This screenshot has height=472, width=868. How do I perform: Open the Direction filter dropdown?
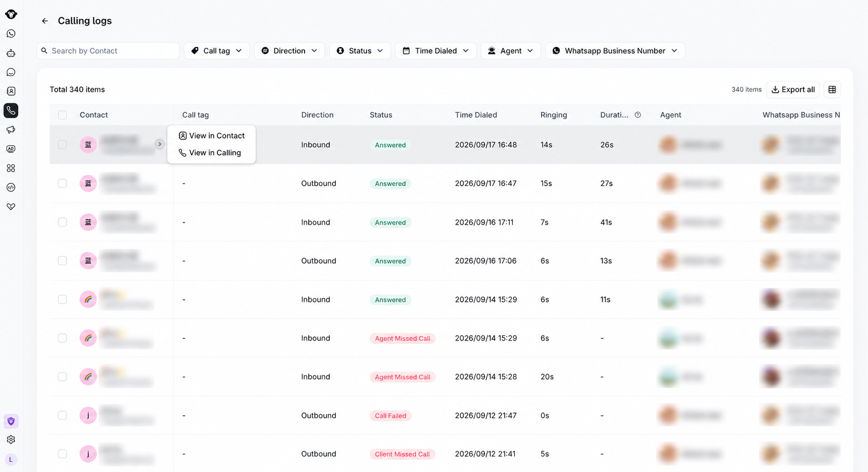pyautogui.click(x=289, y=51)
